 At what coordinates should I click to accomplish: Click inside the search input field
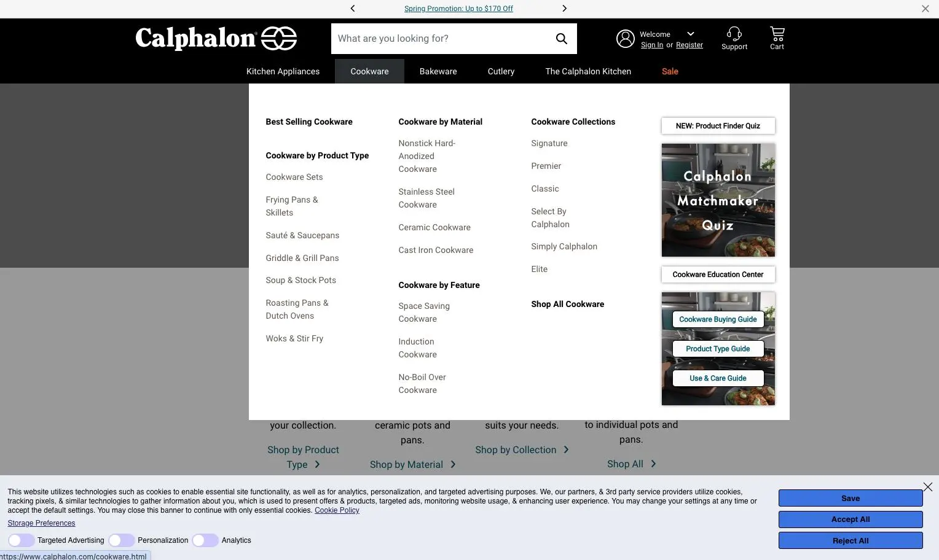coord(442,38)
